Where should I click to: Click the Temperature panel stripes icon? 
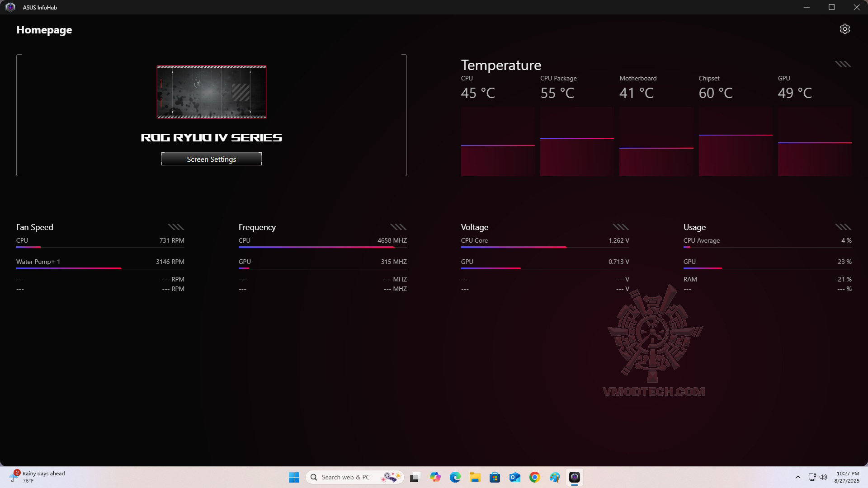pos(843,64)
